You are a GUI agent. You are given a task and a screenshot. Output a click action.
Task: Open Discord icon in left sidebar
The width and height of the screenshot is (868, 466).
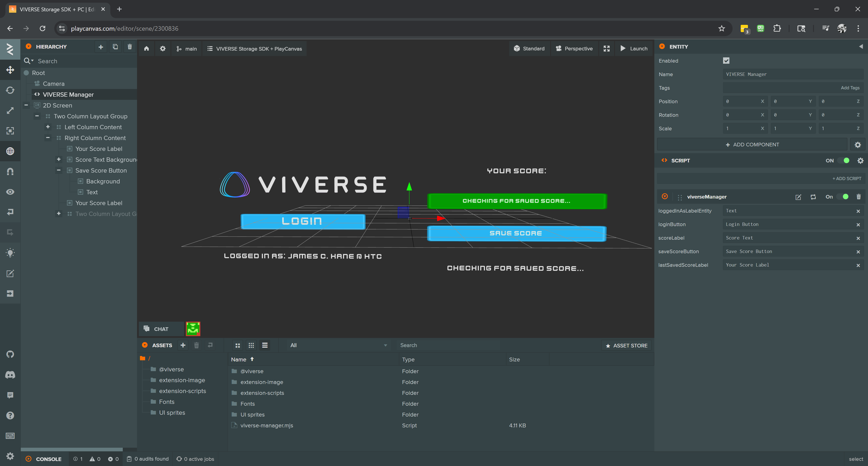[x=10, y=375]
